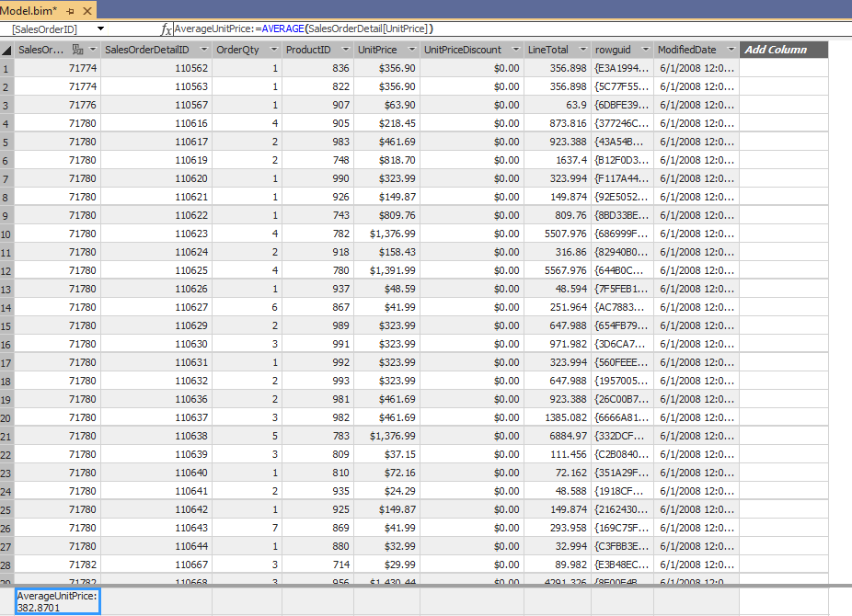
Task: Select row number 10 header
Action: coord(6,234)
